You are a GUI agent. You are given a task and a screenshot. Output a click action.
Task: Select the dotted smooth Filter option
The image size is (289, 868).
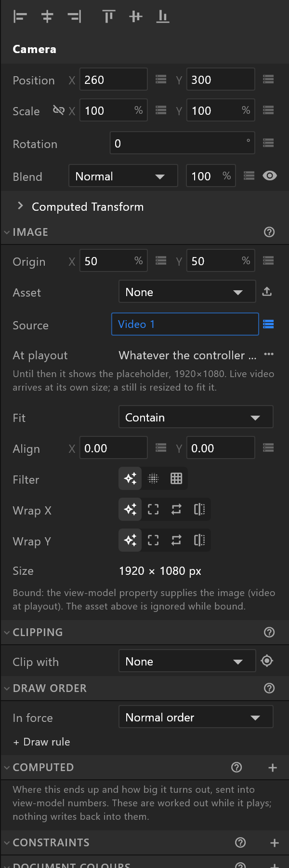point(153,478)
